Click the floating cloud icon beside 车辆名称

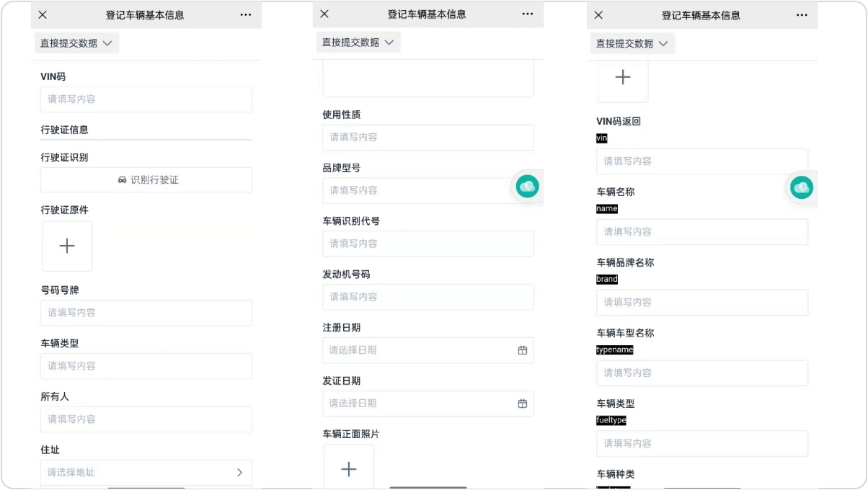(801, 188)
